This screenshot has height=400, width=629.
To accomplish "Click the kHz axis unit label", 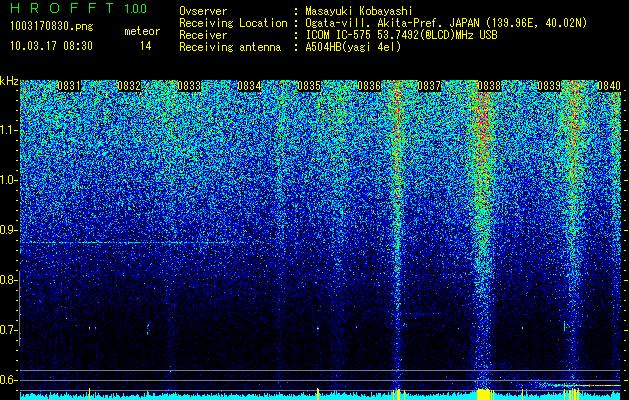I will [x=9, y=81].
